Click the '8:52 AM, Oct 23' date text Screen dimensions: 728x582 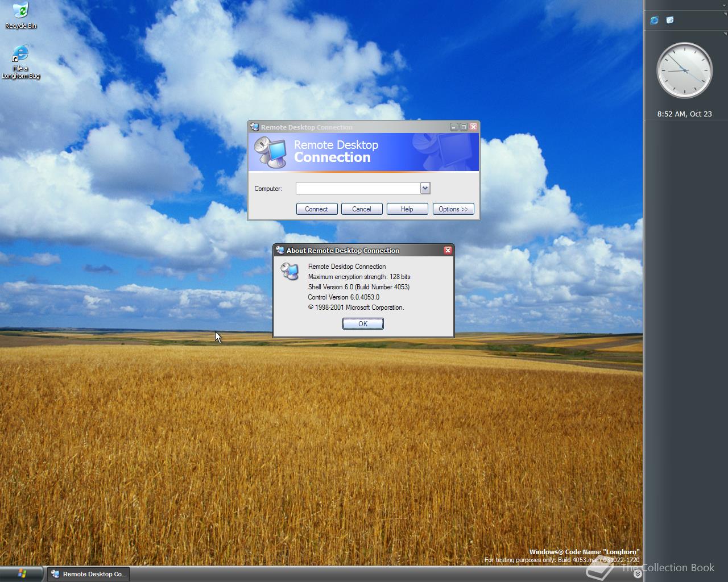tap(684, 114)
